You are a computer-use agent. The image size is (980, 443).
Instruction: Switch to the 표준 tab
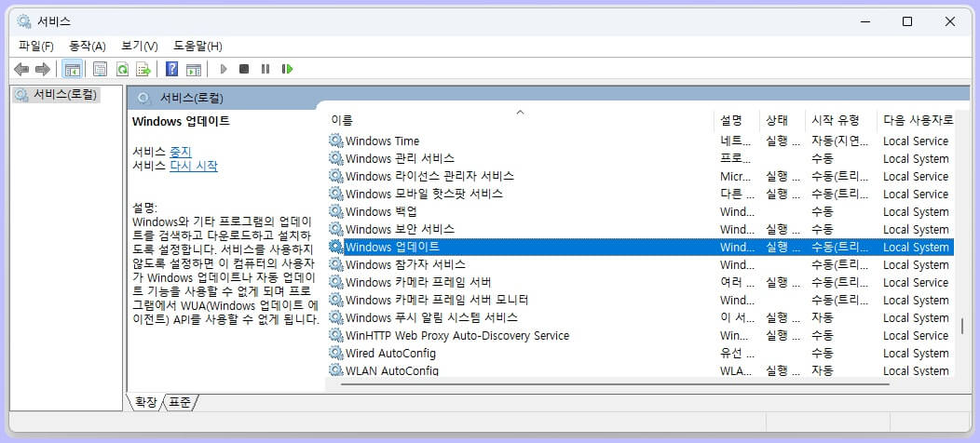[x=180, y=402]
